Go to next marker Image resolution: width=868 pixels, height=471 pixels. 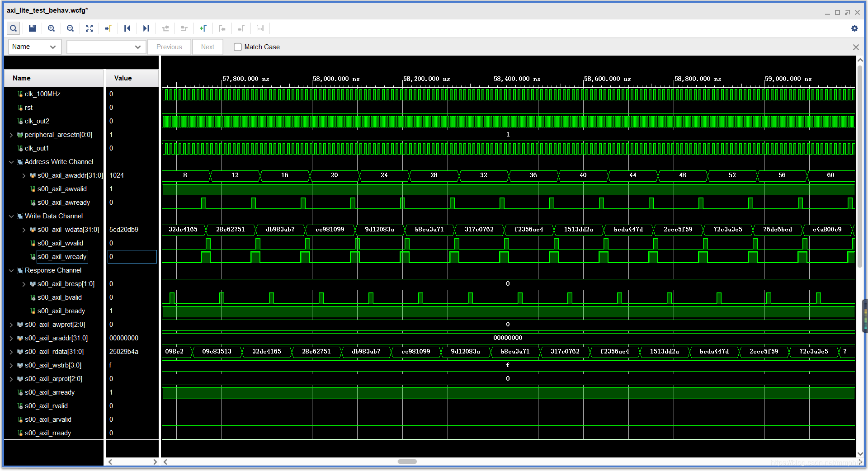pyautogui.click(x=241, y=28)
